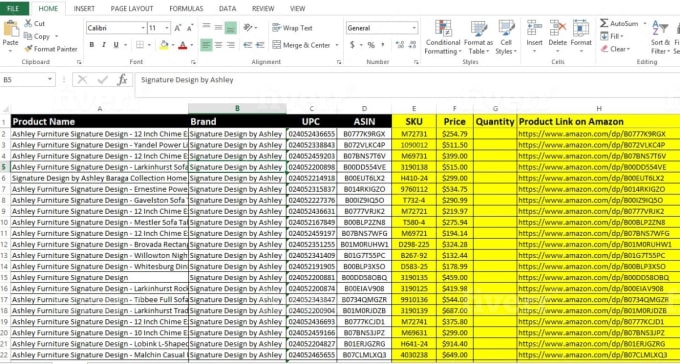Open Merge & Center dropdown arrow
This screenshot has width=680, height=364.
(337, 45)
